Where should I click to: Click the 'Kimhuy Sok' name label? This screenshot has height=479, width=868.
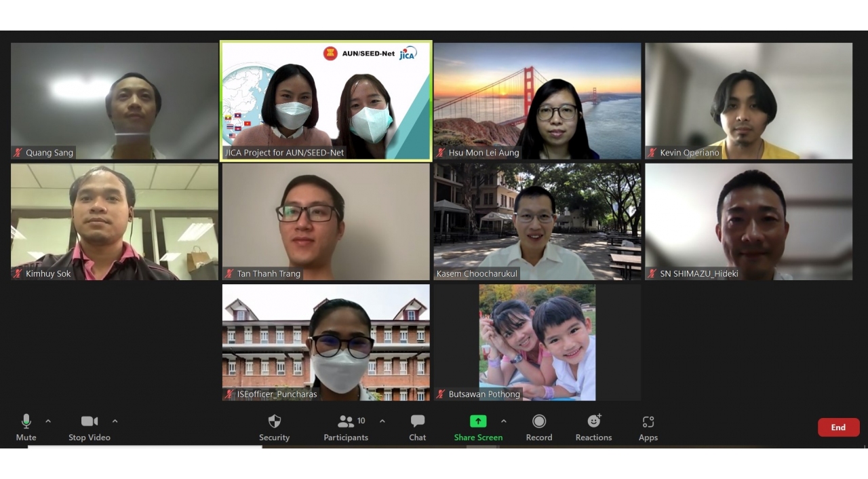[48, 273]
